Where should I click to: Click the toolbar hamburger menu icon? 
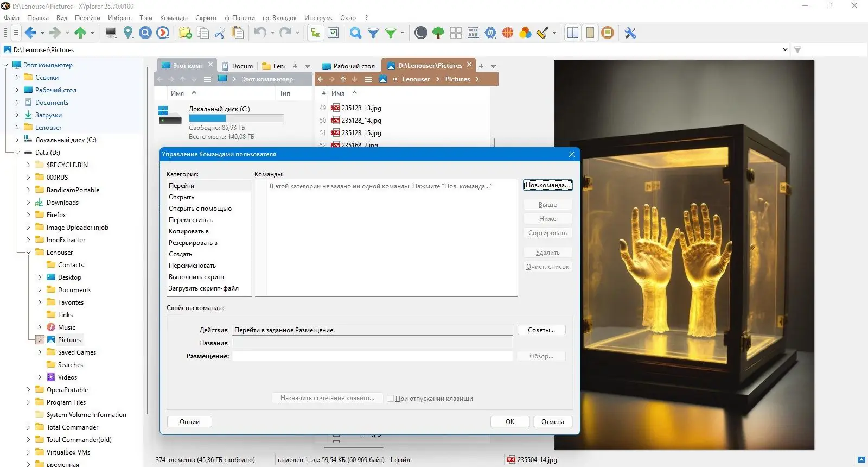pyautogui.click(x=16, y=33)
